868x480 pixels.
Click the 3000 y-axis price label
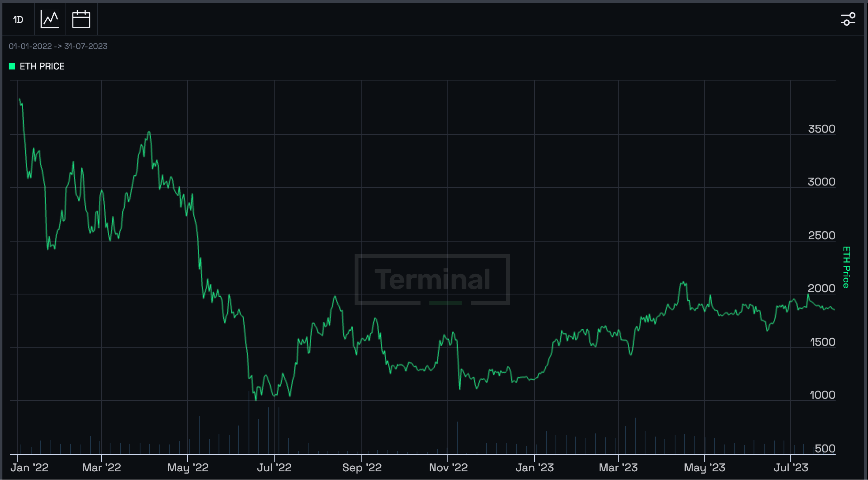[x=821, y=182]
